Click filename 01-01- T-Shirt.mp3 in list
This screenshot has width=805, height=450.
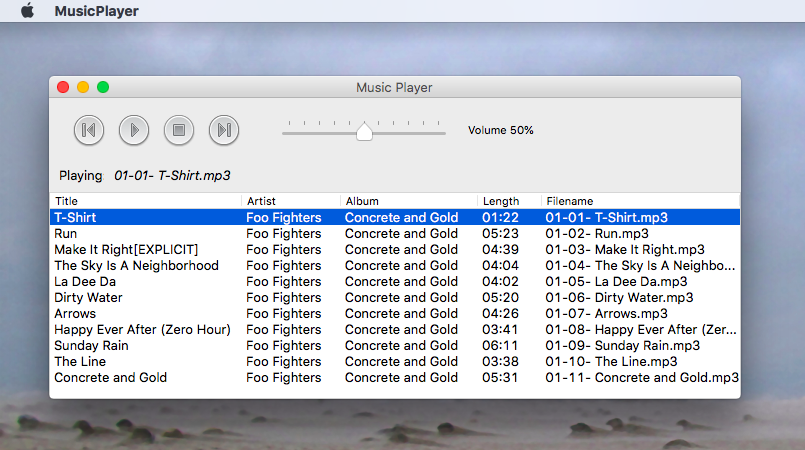pyautogui.click(x=607, y=218)
